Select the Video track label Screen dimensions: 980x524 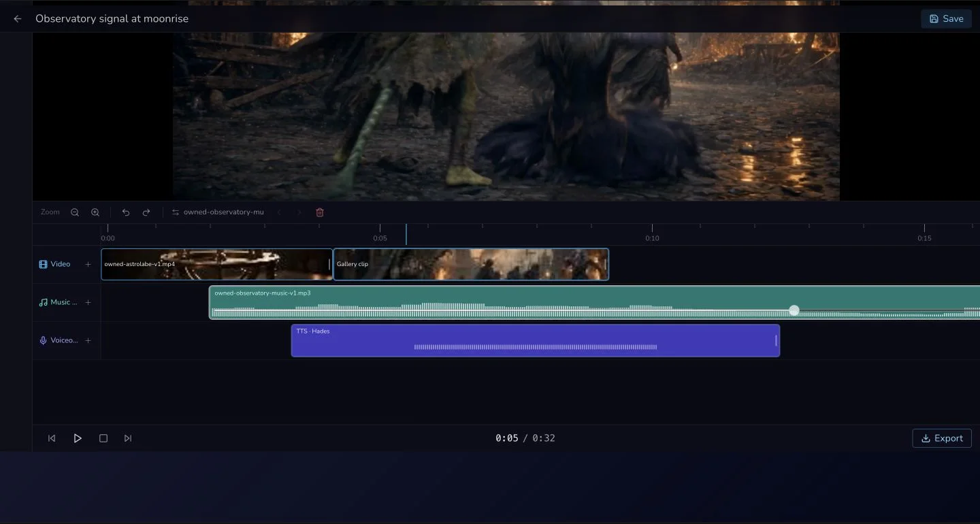pos(61,264)
